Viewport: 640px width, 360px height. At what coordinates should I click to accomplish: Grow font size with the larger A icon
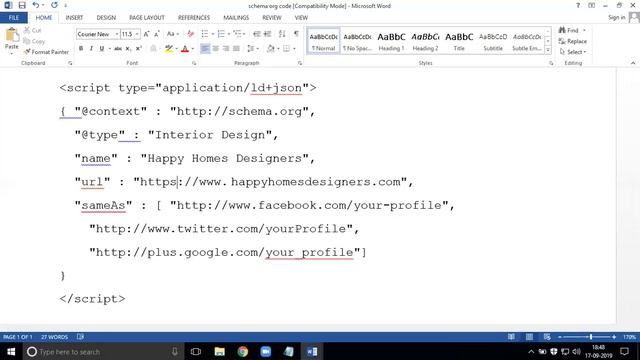[x=146, y=34]
